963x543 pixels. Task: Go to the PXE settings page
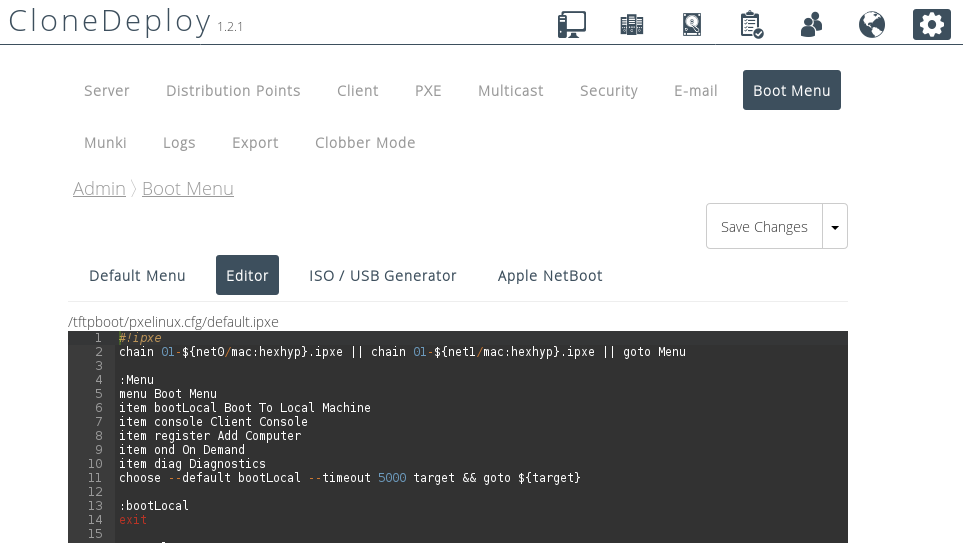[428, 91]
